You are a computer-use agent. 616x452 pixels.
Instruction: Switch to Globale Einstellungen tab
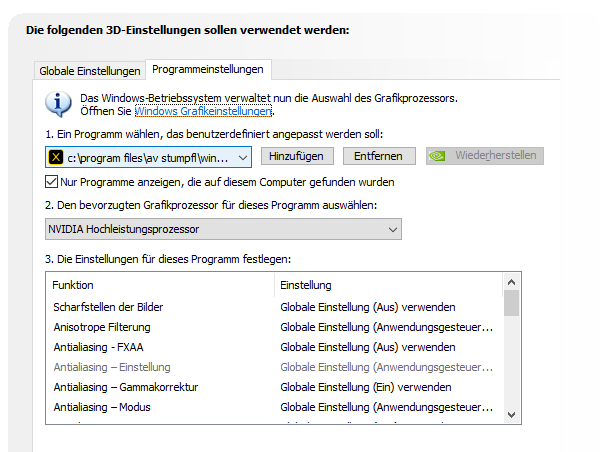[90, 71]
